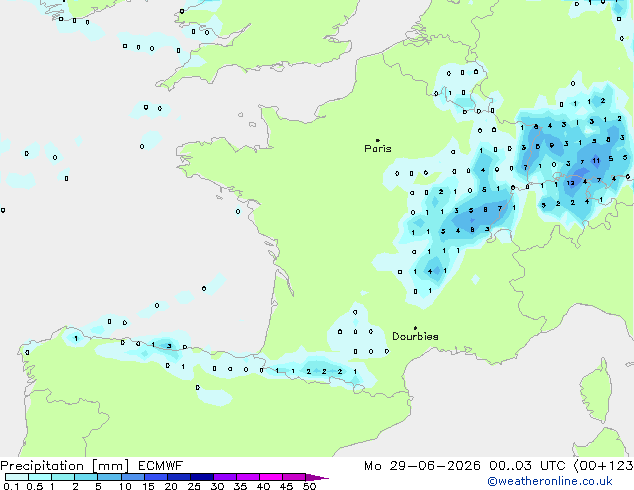Screen dimensions: 634x490
Task: Click the purple arrow end of legend
Action: pos(317,477)
